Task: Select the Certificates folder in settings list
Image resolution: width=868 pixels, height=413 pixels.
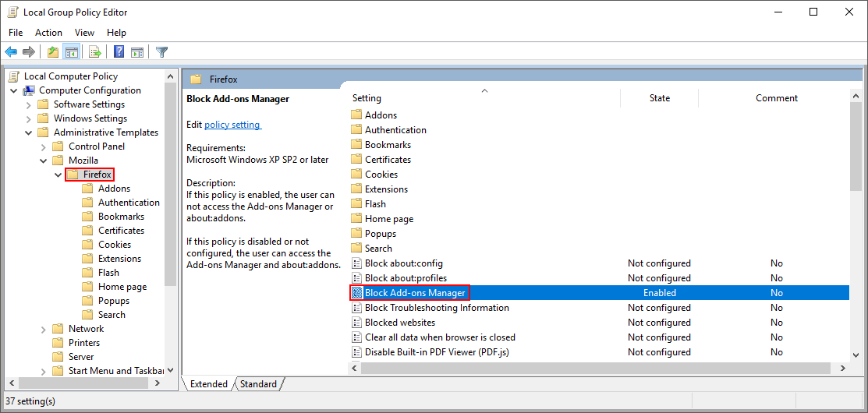Action: click(388, 159)
